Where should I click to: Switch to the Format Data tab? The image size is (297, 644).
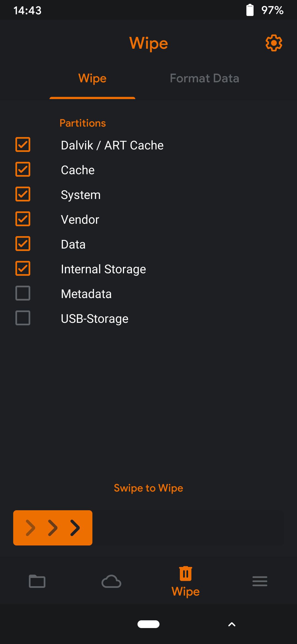click(x=204, y=78)
